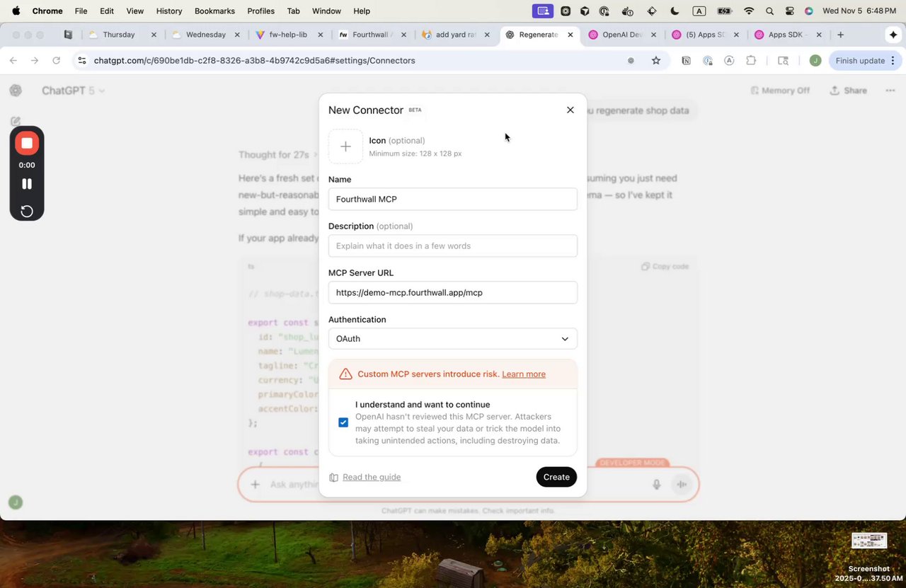Open the Chrome menu in menu bar
The height and width of the screenshot is (588, 906).
[x=47, y=11]
